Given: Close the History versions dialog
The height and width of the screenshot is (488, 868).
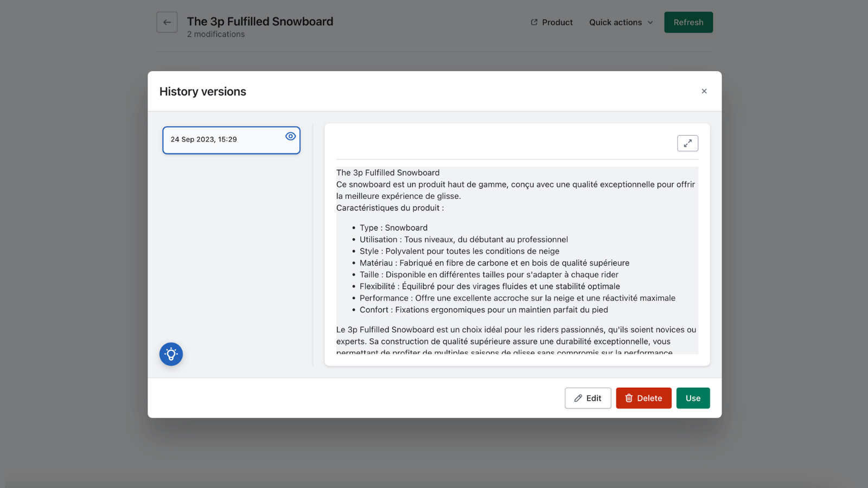Looking at the screenshot, I should point(704,91).
